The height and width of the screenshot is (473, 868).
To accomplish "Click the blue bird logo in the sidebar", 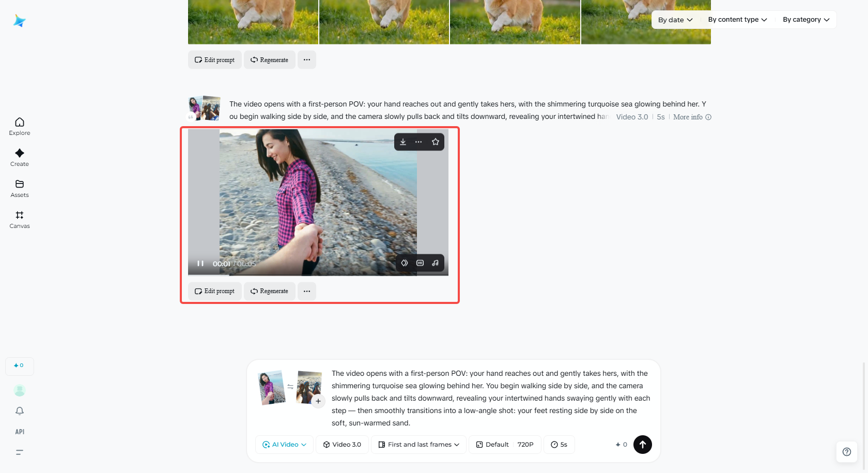I will point(20,21).
